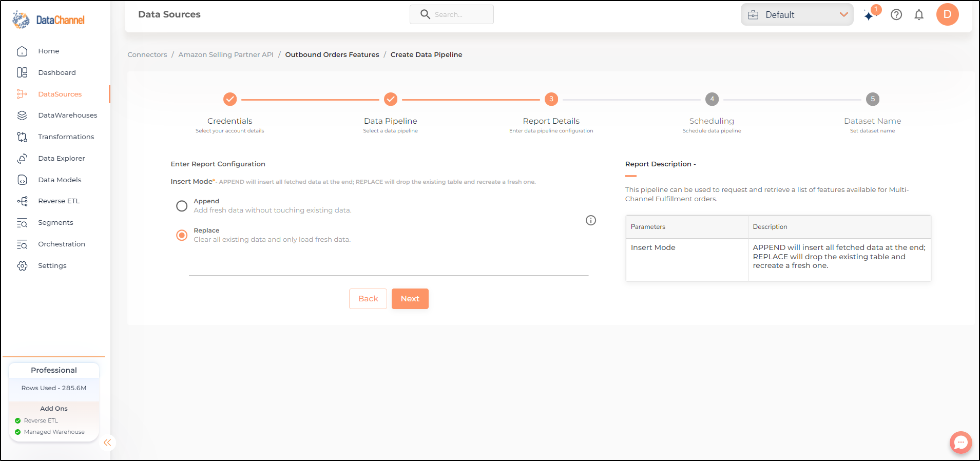Viewport: 980px width, 461px height.
Task: Click the Orchestration sidebar icon
Action: pos(22,244)
